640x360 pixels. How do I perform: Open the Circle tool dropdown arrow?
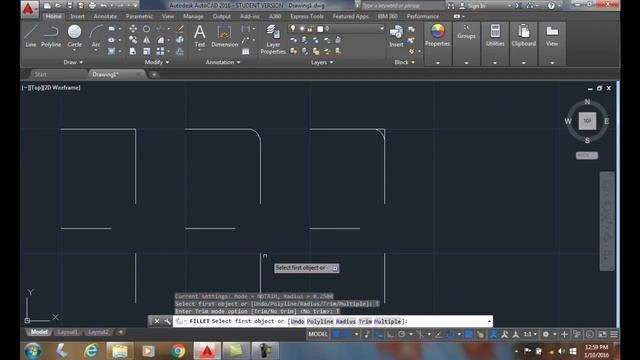[x=74, y=50]
